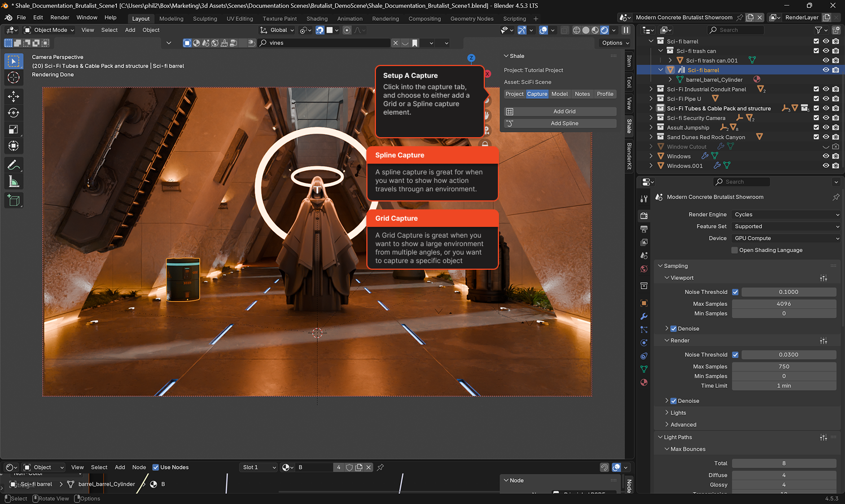Screen dimensions: 845x504
Task: Hide Windows.001 in viewport
Action: 826,166
